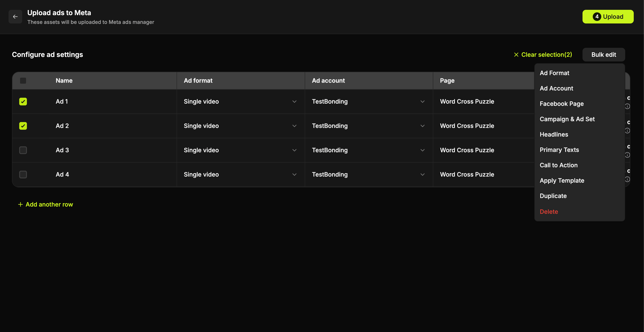Click the info icon in Ad 1 row
Screen dimensions: 644x332
point(627,106)
